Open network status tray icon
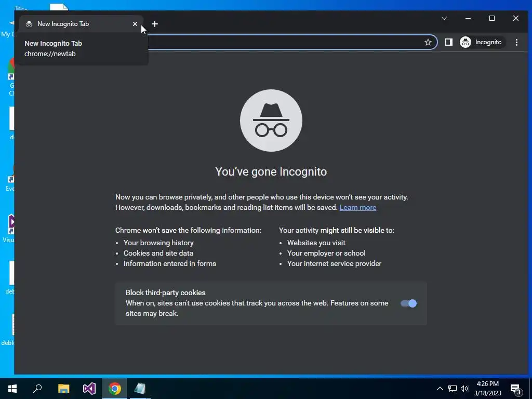 [x=453, y=389]
